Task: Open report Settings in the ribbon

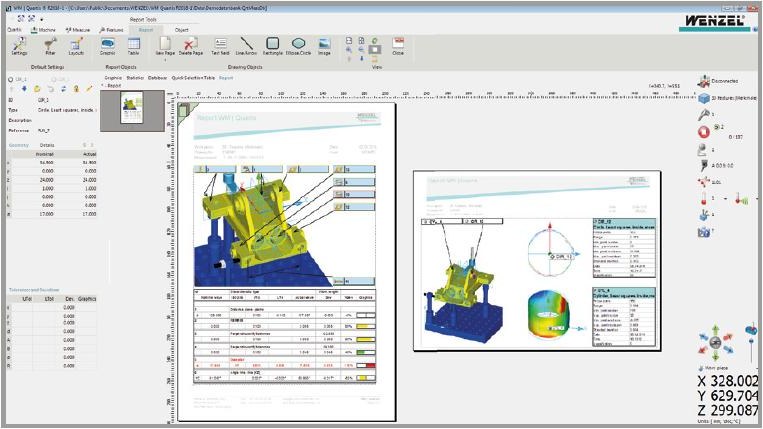Action: pos(19,47)
